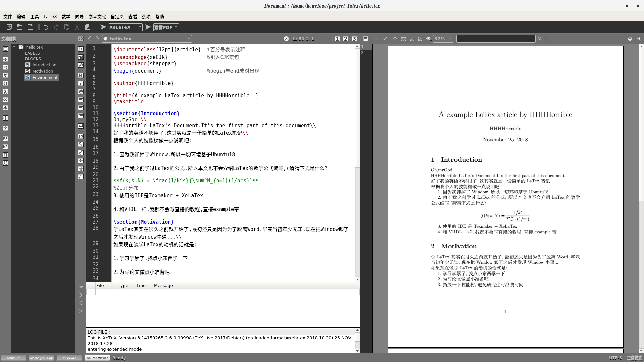Screen dimensions: 644x362
Task: Click the PDF search magnifier icon
Action: (540, 39)
